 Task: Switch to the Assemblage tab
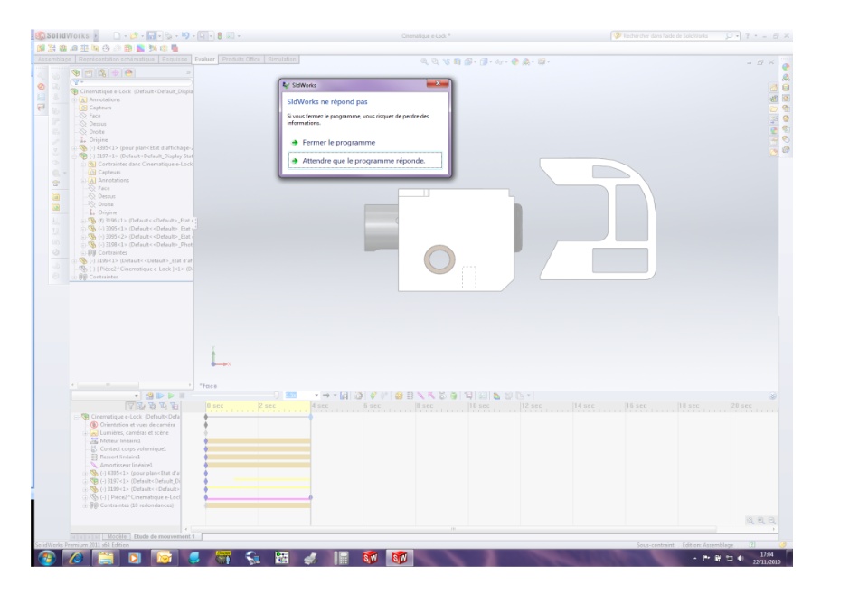pyautogui.click(x=54, y=60)
